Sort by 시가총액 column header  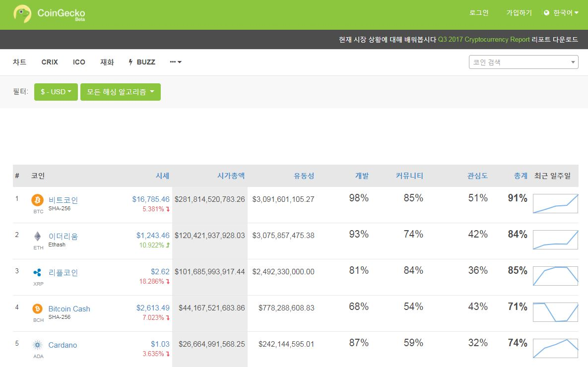[x=231, y=176]
